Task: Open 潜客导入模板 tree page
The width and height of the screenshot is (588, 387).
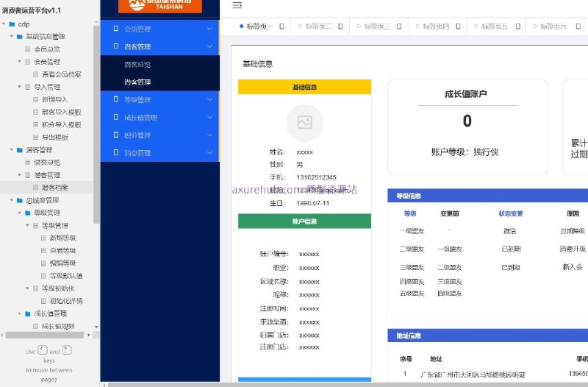Action: tap(62, 112)
